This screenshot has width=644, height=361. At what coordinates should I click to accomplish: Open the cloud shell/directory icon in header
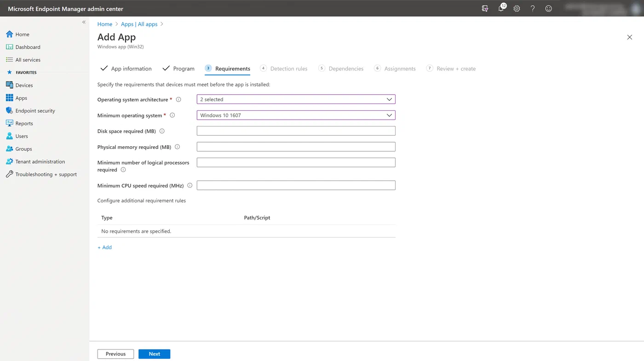(485, 8)
